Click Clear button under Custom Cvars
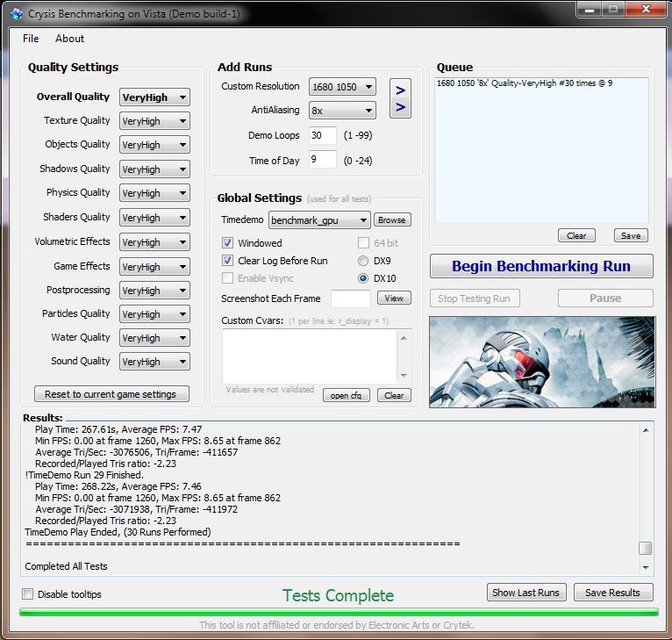 point(394,395)
